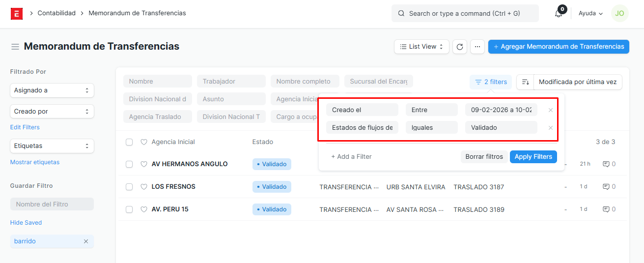Expand the 'Asignado a' dropdown

pyautogui.click(x=52, y=90)
